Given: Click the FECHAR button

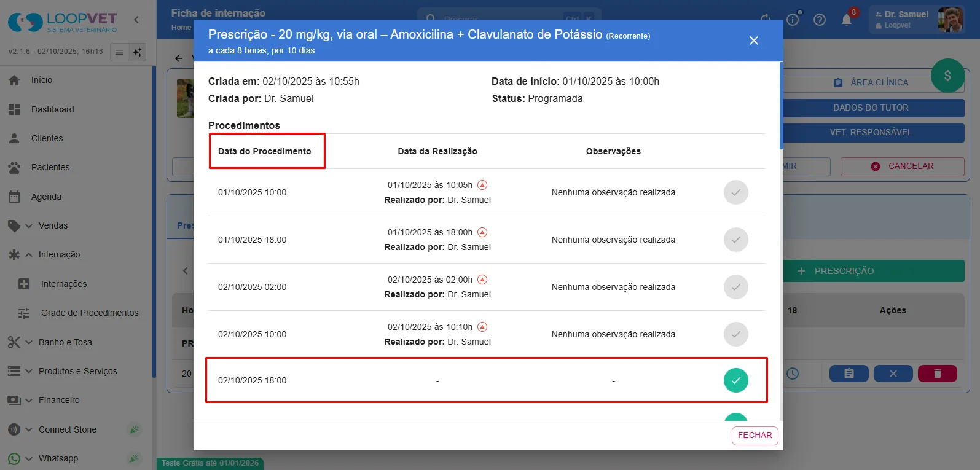Looking at the screenshot, I should click(755, 436).
